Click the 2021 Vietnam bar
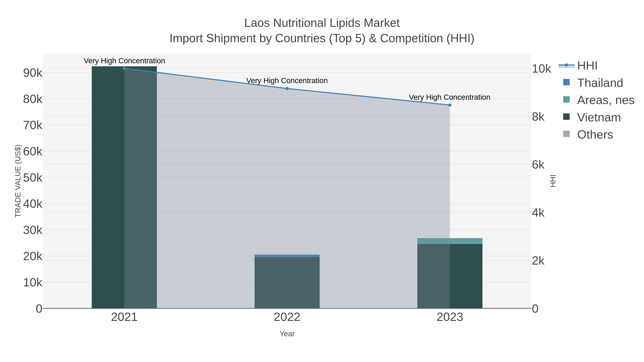This screenshot has width=644, height=362. [124, 187]
